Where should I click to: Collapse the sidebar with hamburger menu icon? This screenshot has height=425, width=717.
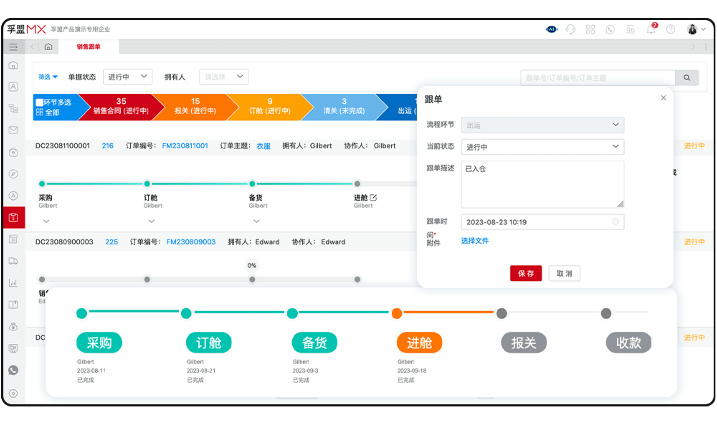[13, 47]
